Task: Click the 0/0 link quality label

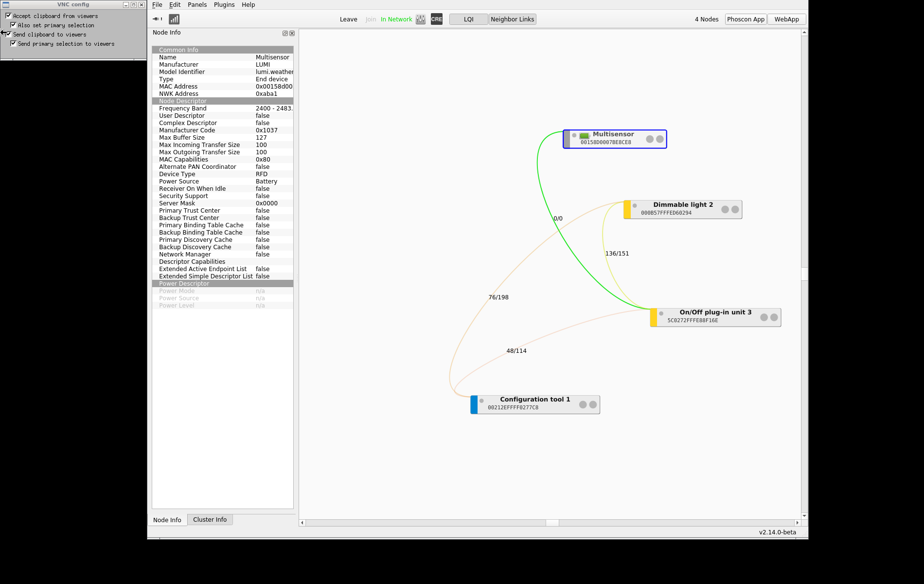Action: click(x=558, y=219)
